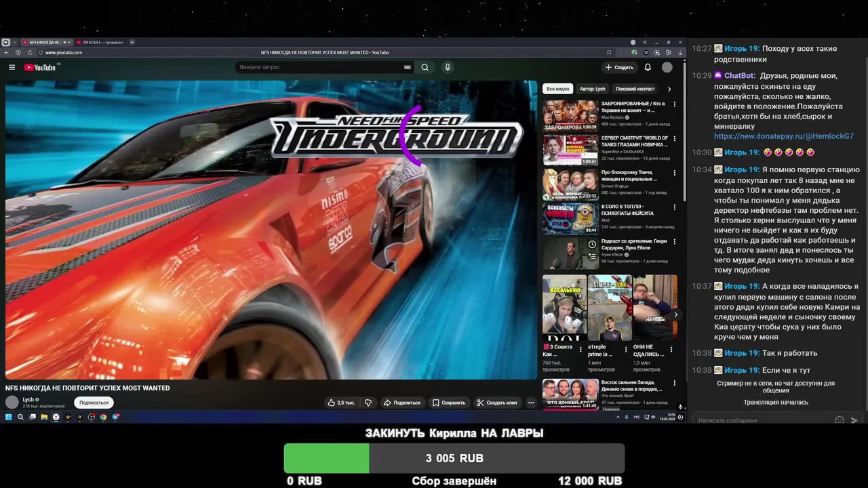
Task: Open the ПСИХОПАТЫ ФЕЙСИТА video thumbnail
Action: (570, 218)
